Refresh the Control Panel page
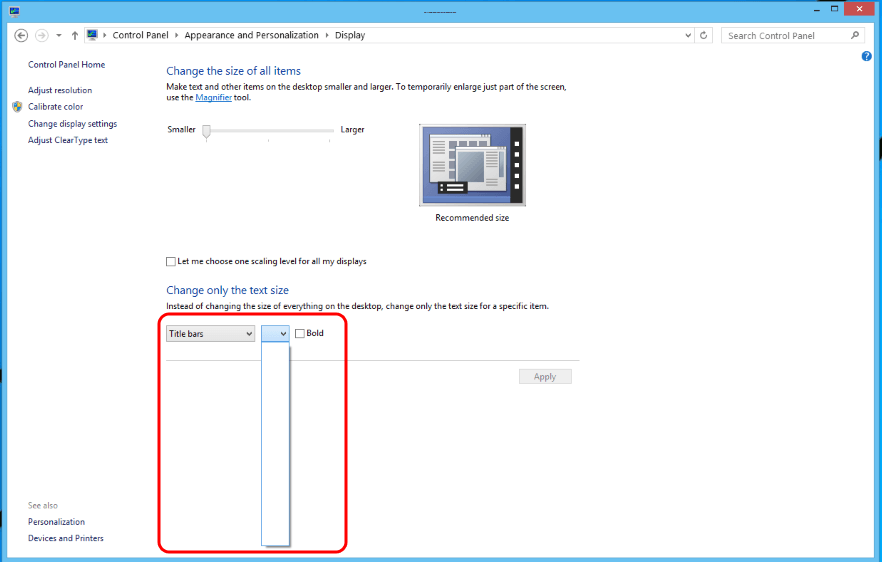The width and height of the screenshot is (882, 562). click(x=705, y=35)
